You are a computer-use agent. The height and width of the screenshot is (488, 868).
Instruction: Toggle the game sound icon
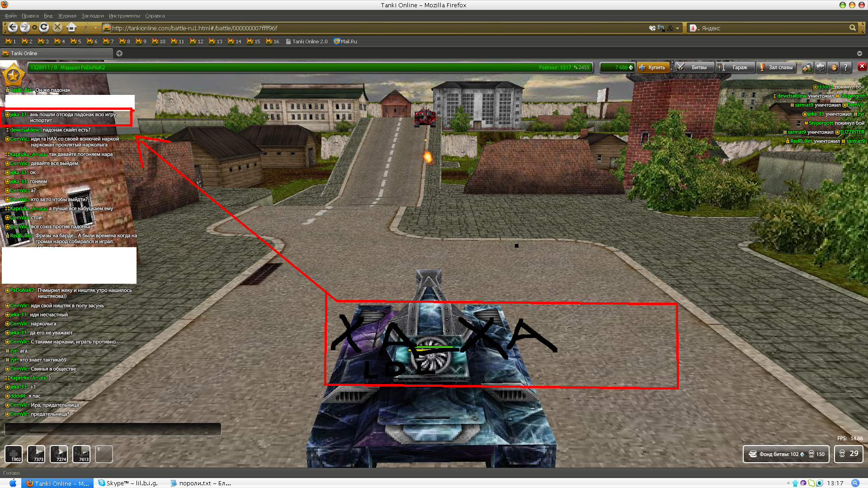pos(834,67)
